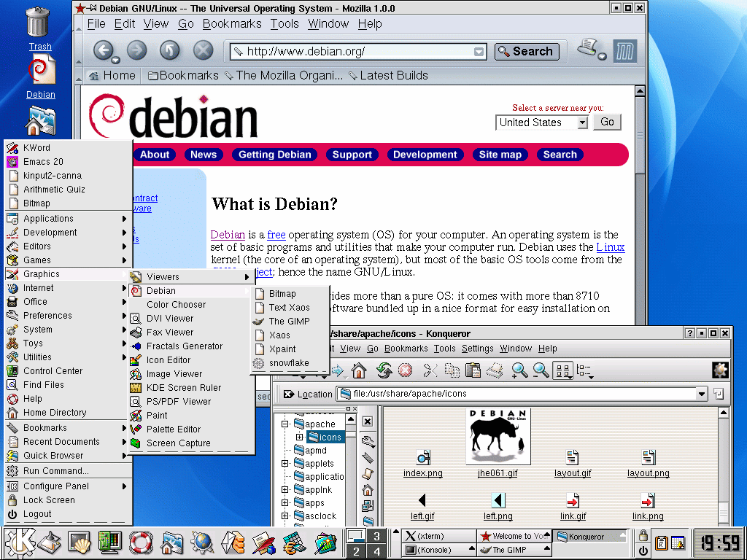This screenshot has width=747, height=560.
Task: Click the printer icon in Mozilla's toolbar
Action: (x=589, y=48)
